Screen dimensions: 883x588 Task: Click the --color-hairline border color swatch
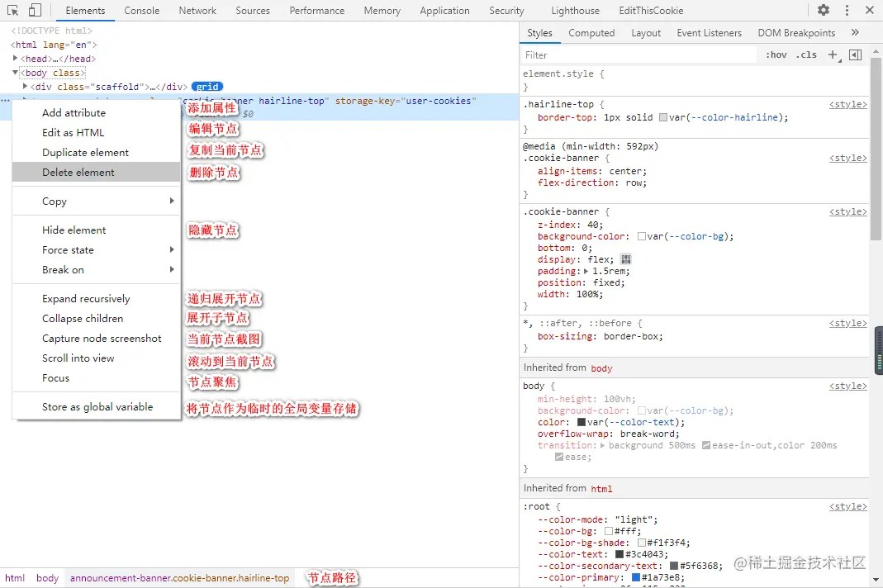[662, 117]
